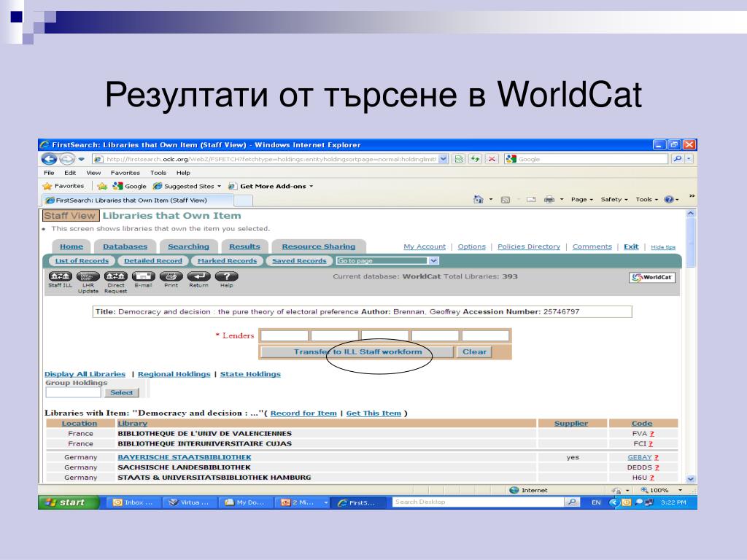The width and height of the screenshot is (747, 560).
Task: Click the red question mark beside H6U
Action: (651, 478)
